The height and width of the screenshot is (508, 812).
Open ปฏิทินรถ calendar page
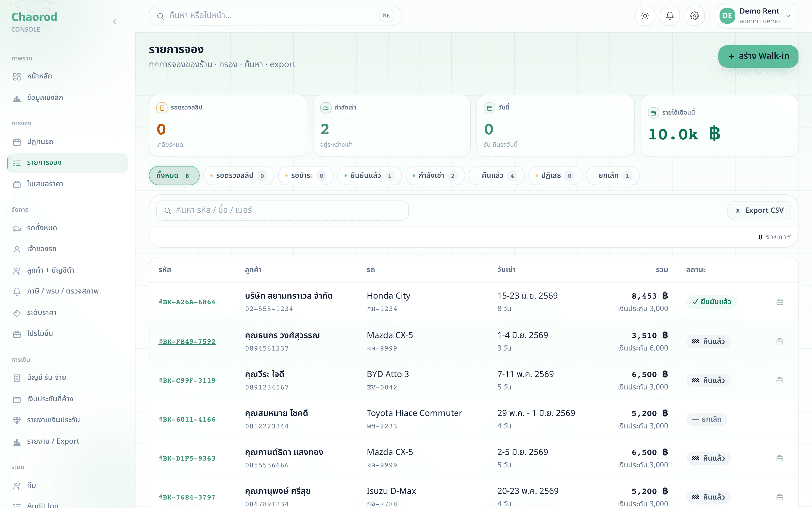pos(67,142)
